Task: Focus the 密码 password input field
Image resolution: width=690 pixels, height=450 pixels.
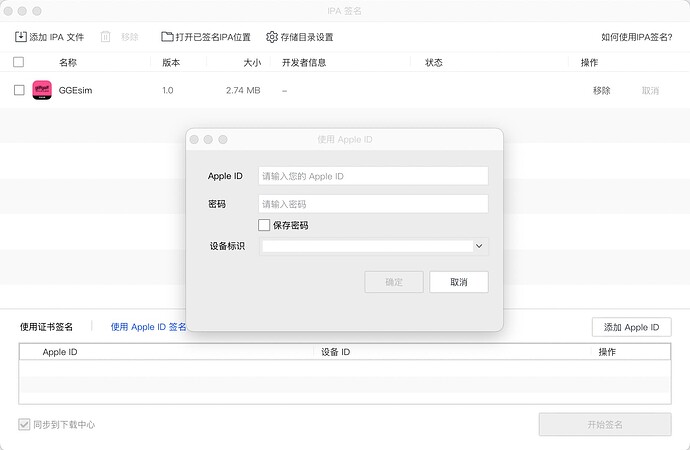Action: (373, 204)
